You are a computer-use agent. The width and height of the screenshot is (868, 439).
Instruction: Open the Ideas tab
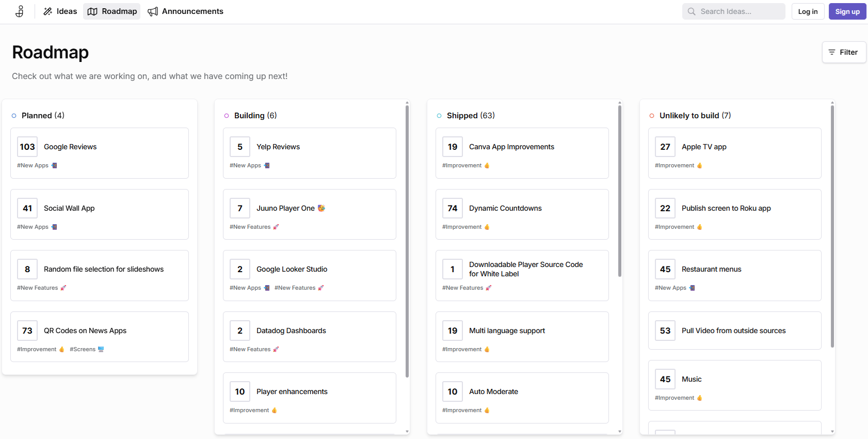60,11
